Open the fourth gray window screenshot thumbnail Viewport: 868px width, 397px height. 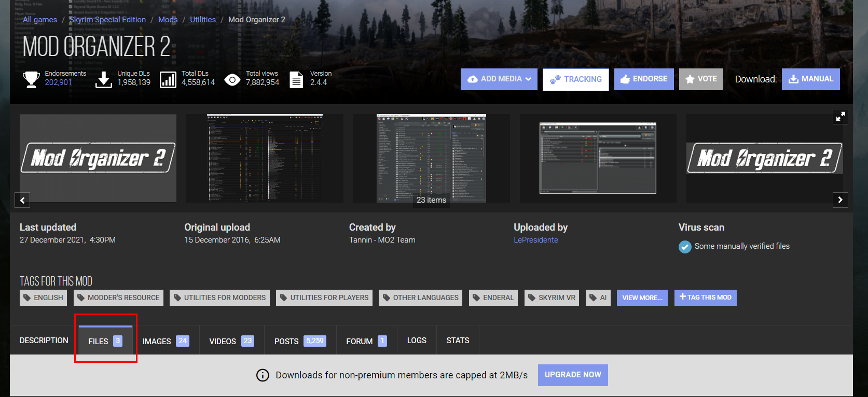598,158
